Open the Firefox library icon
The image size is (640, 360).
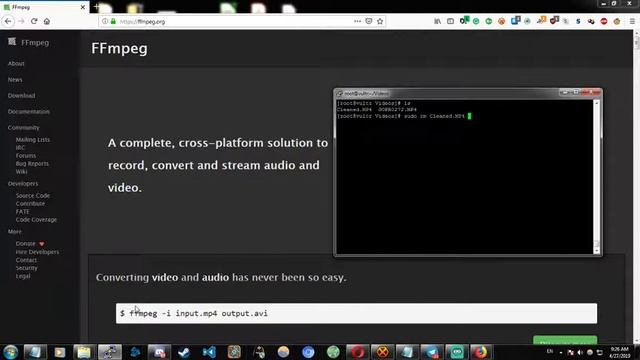[x=438, y=21]
